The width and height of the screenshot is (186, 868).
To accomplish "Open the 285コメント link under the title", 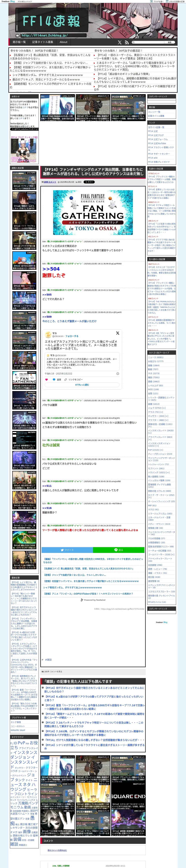I will click(x=50, y=182).
